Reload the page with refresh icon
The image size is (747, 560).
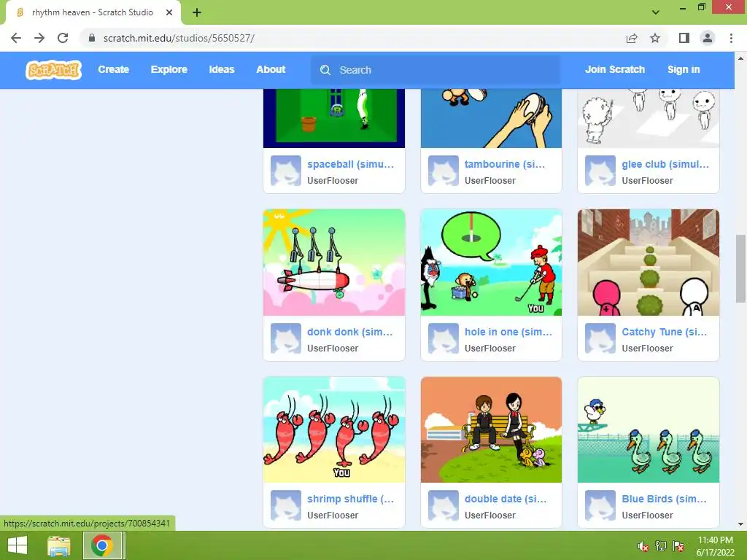(63, 38)
